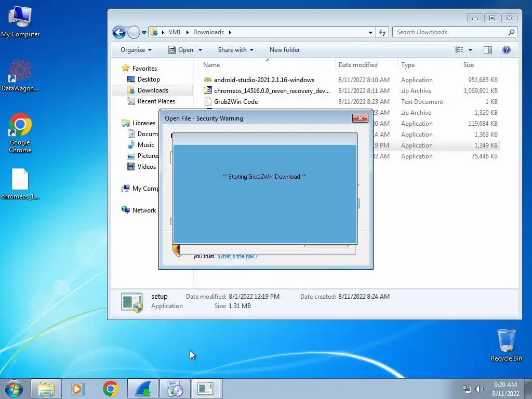Image resolution: width=532 pixels, height=399 pixels.
Task: Open Windows Media Player from taskbar
Action: [78, 389]
